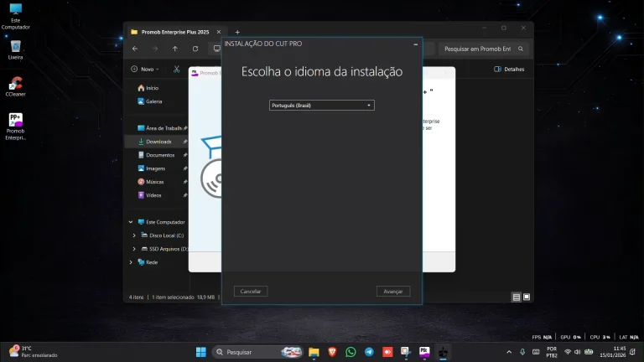Click the Avançar button
The height and width of the screenshot is (362, 644).
[393, 292]
